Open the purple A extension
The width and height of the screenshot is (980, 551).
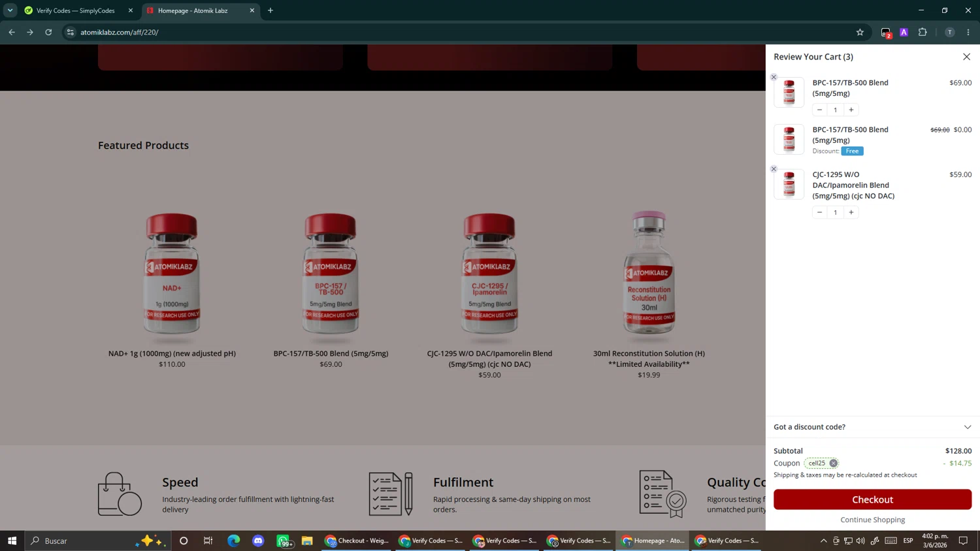pos(904,32)
